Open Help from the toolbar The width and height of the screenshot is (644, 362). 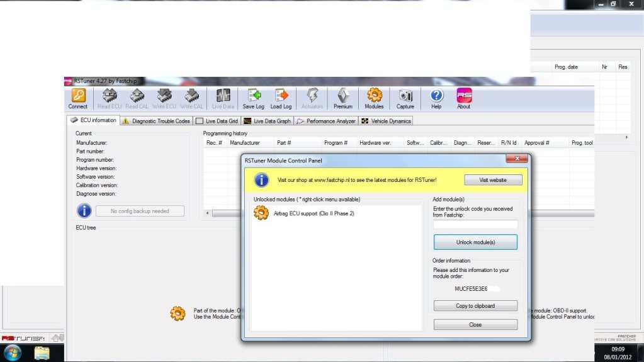[436, 96]
